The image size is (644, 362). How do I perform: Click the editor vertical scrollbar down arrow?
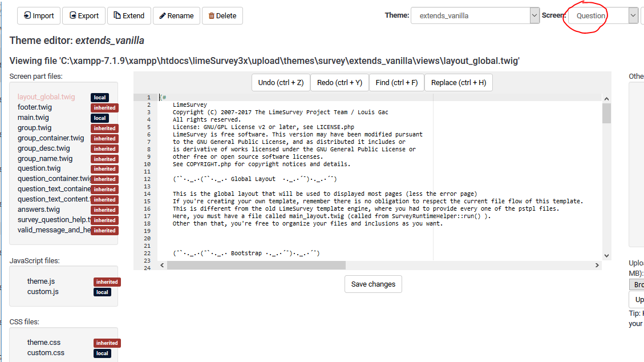pos(606,256)
